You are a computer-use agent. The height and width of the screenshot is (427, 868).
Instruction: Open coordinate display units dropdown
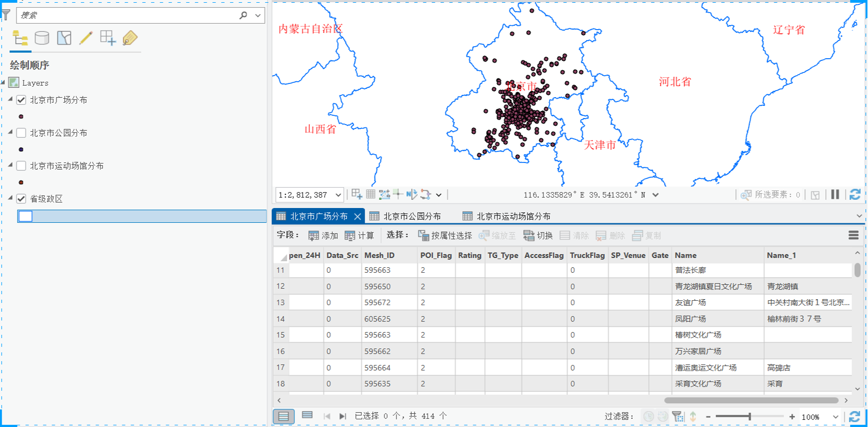click(x=655, y=195)
